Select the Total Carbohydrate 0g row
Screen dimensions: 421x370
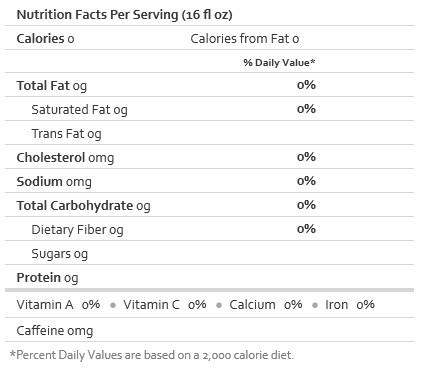pyautogui.click(x=209, y=205)
